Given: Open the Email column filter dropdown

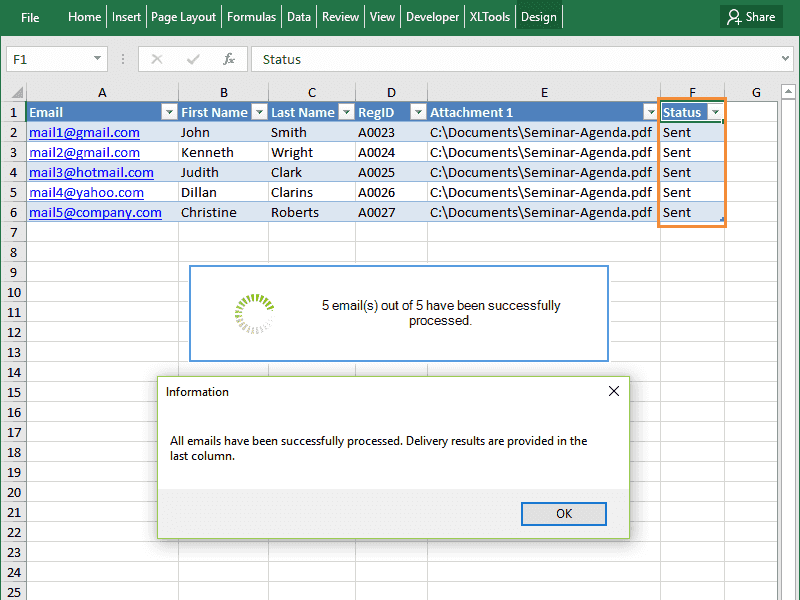Looking at the screenshot, I should (x=168, y=112).
